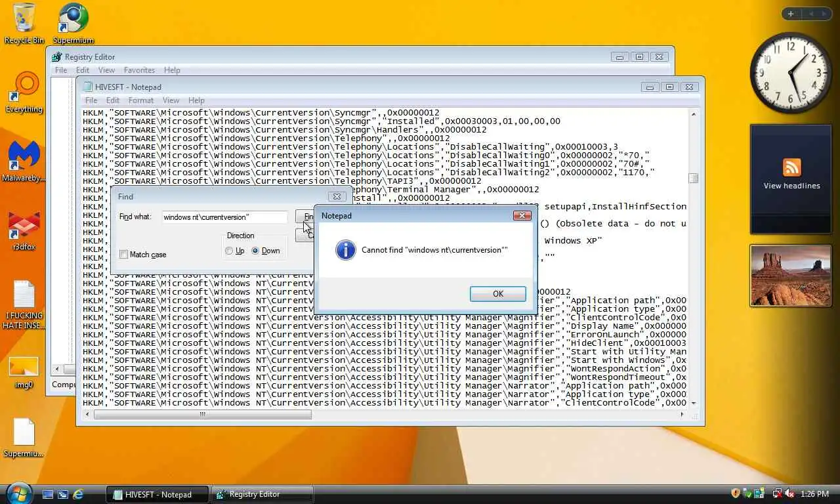Select the Supermiu... document on the desktop
840x504 pixels.
pos(24,438)
